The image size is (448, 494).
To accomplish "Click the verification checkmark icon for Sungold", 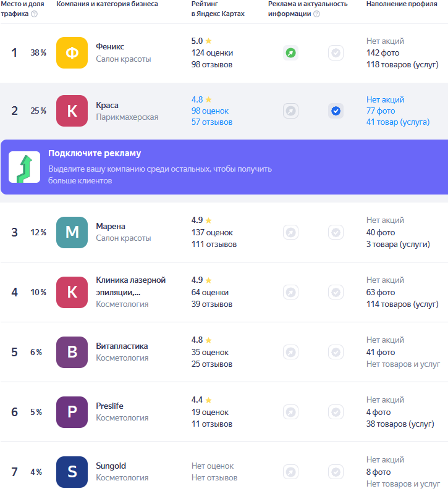I will [x=336, y=472].
